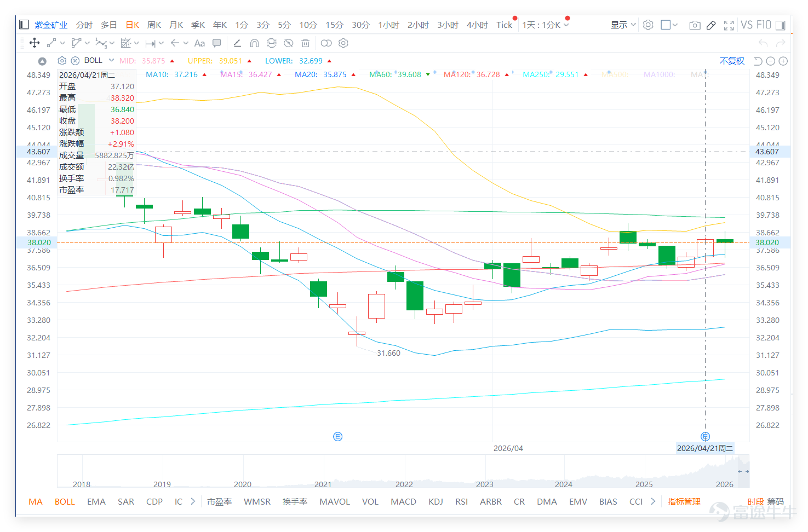Toggle the MA overlay indicator
Viewport: 808px width, 532px height.
[x=36, y=501]
